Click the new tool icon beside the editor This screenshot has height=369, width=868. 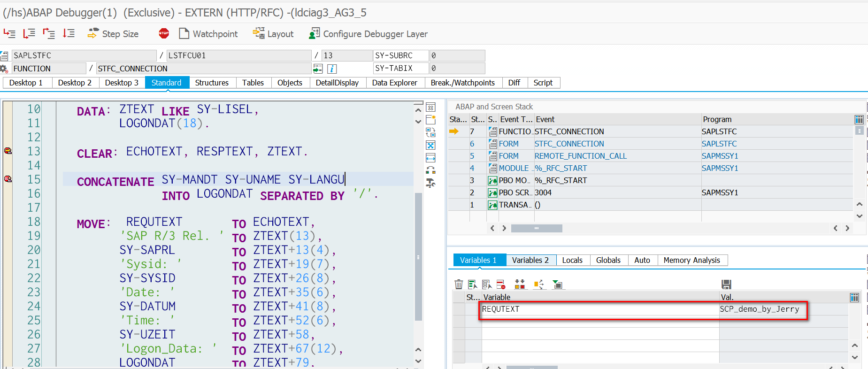(430, 120)
